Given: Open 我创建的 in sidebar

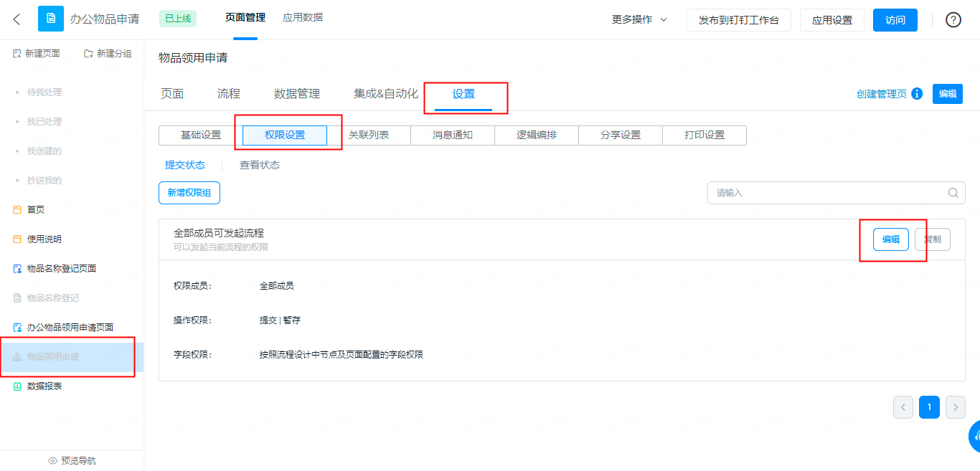Looking at the screenshot, I should click(x=44, y=151).
